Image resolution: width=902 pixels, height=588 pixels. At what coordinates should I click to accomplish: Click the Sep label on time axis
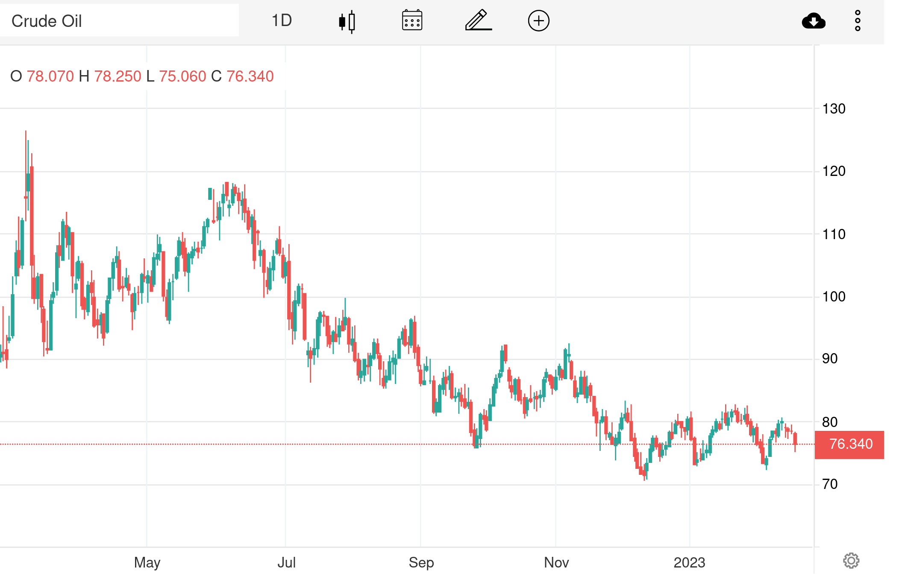pyautogui.click(x=421, y=562)
